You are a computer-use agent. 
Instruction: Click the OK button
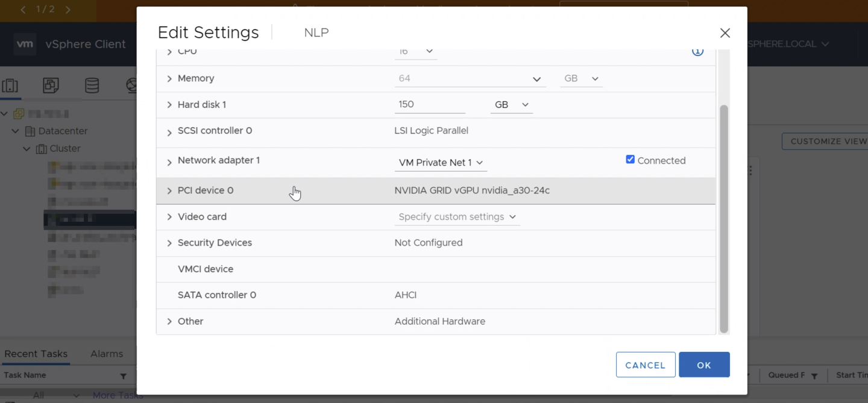703,365
